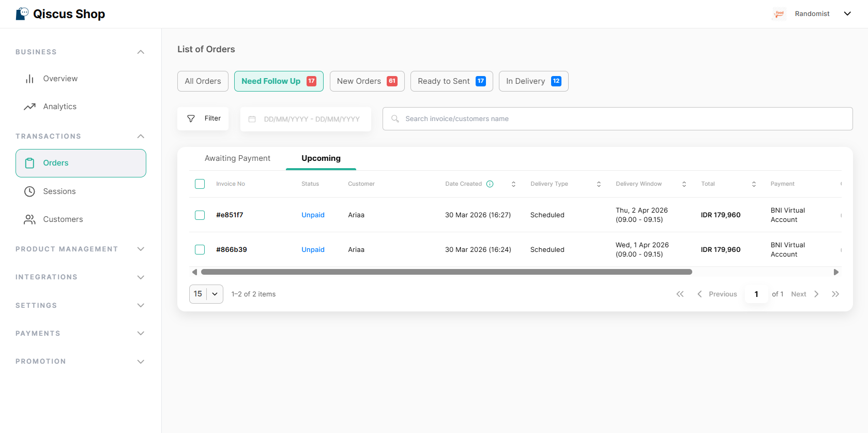Open the items-per-page dropdown showing 15
Image resolution: width=868 pixels, height=433 pixels.
pyautogui.click(x=206, y=294)
